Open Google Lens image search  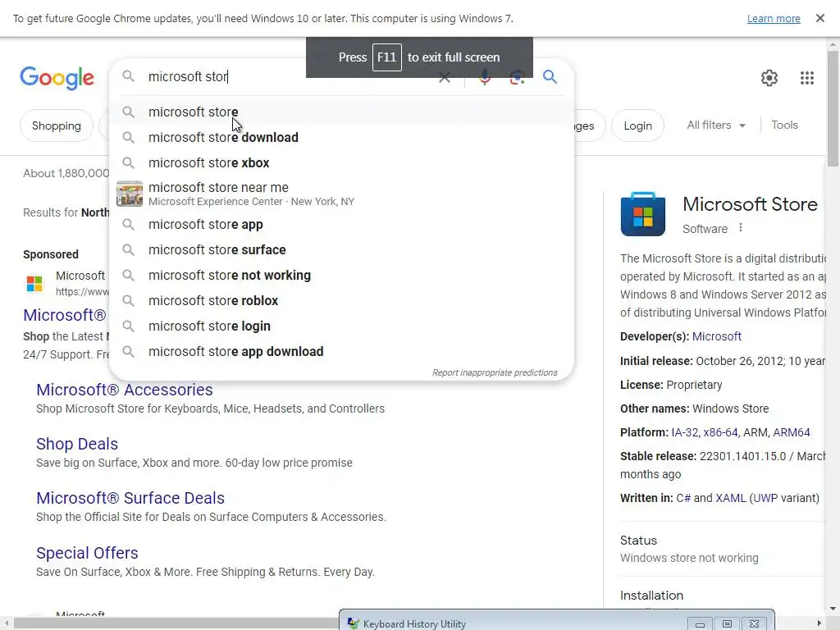click(x=517, y=78)
